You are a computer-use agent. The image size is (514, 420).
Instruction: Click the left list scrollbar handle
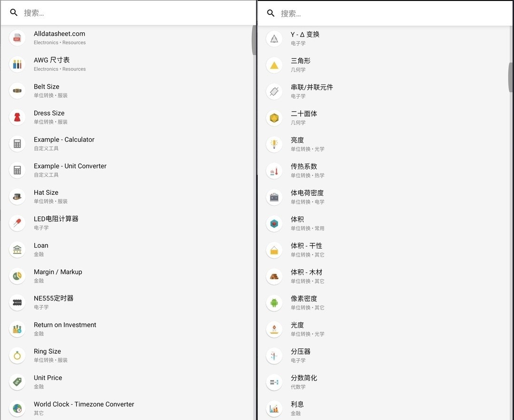254,40
